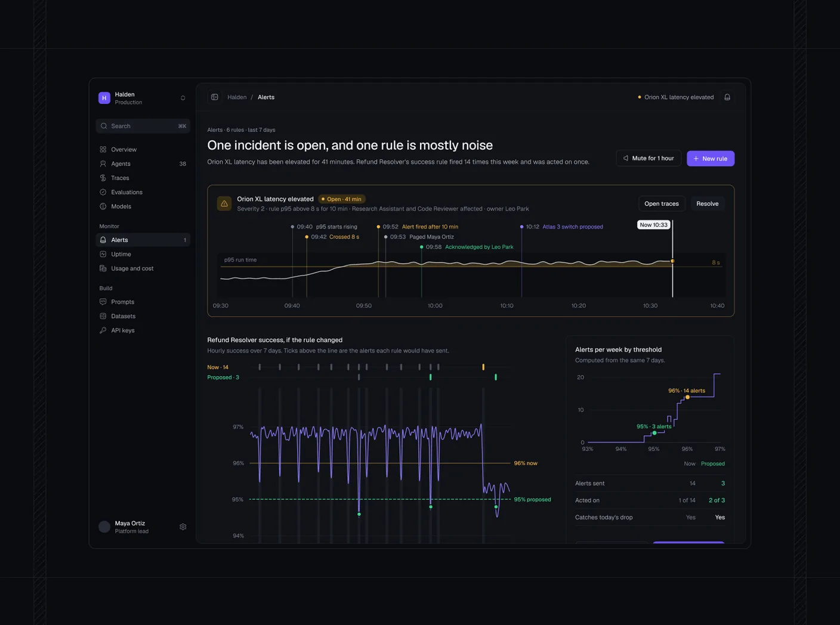Click the "Open · 41 min" status badge

pyautogui.click(x=342, y=199)
